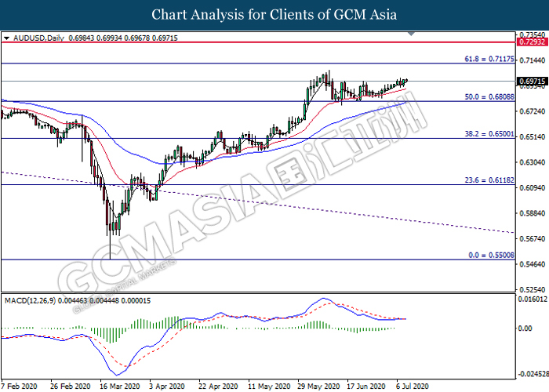Click the current price tag 0.69715

(x=532, y=82)
